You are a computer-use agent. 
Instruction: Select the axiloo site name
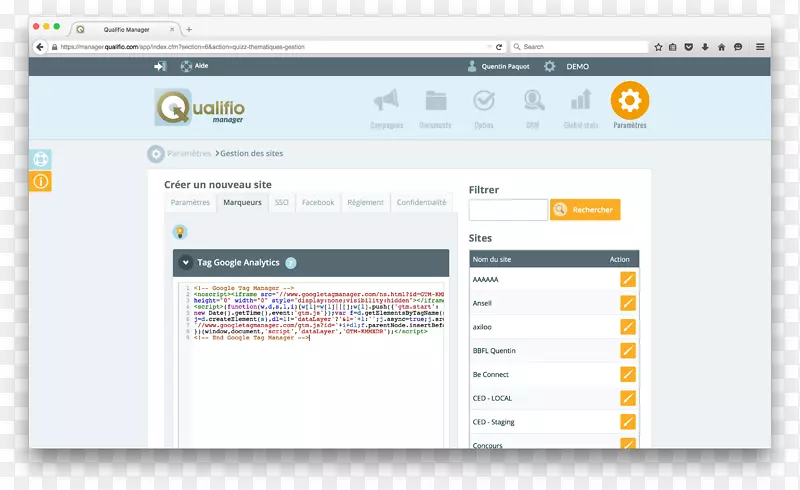click(x=482, y=327)
